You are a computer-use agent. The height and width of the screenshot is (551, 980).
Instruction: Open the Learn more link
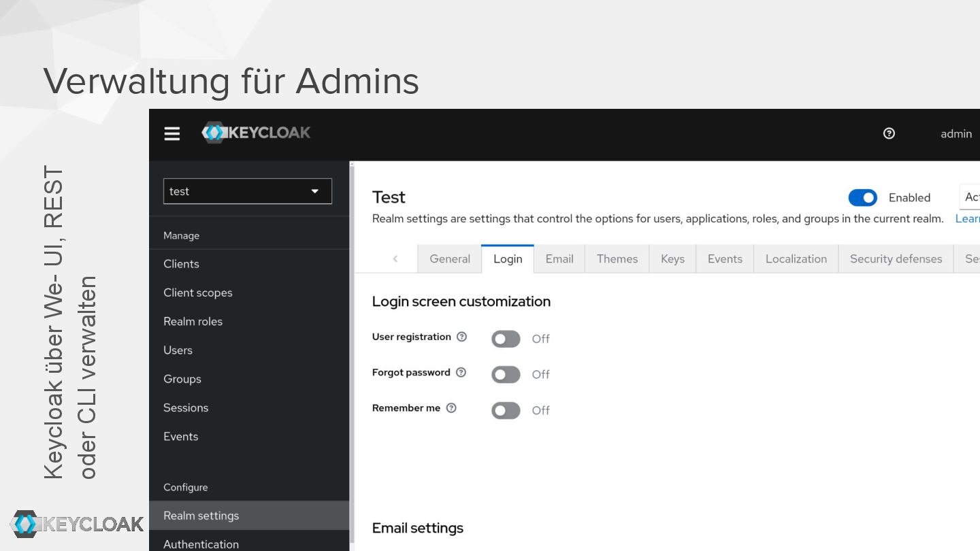pos(967,218)
